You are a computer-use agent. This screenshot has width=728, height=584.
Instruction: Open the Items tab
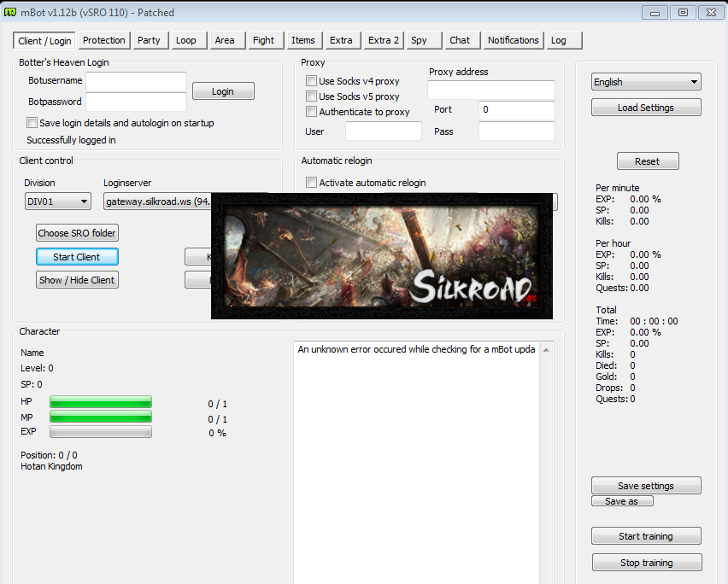(303, 40)
